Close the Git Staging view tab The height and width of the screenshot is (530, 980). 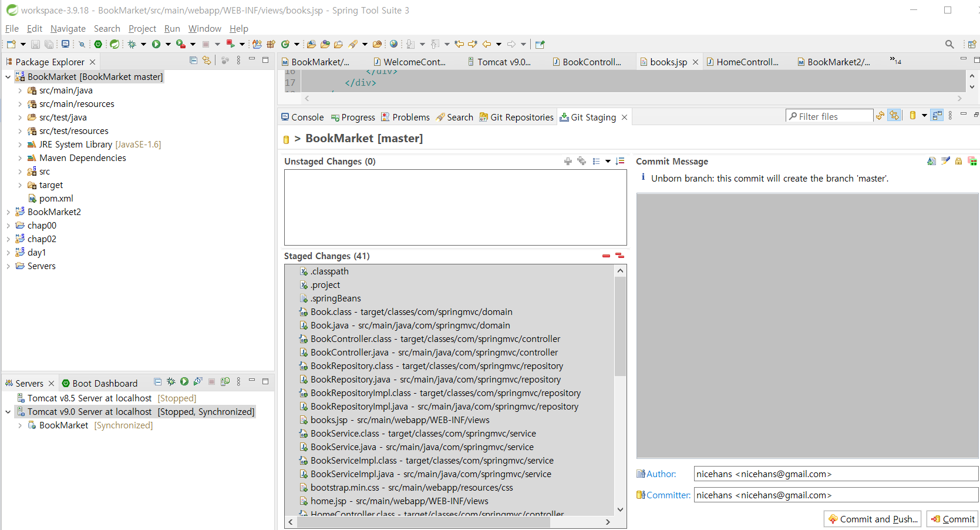pos(624,117)
